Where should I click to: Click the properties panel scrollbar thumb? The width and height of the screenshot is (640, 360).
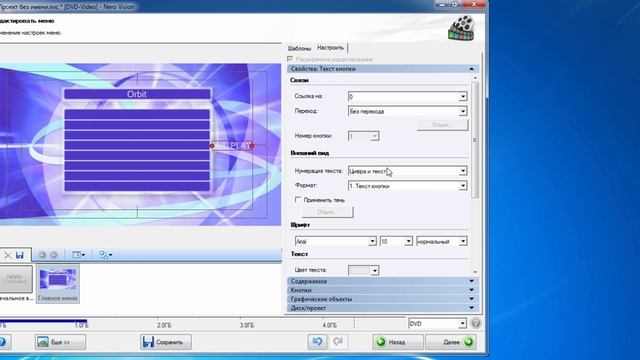click(475, 140)
